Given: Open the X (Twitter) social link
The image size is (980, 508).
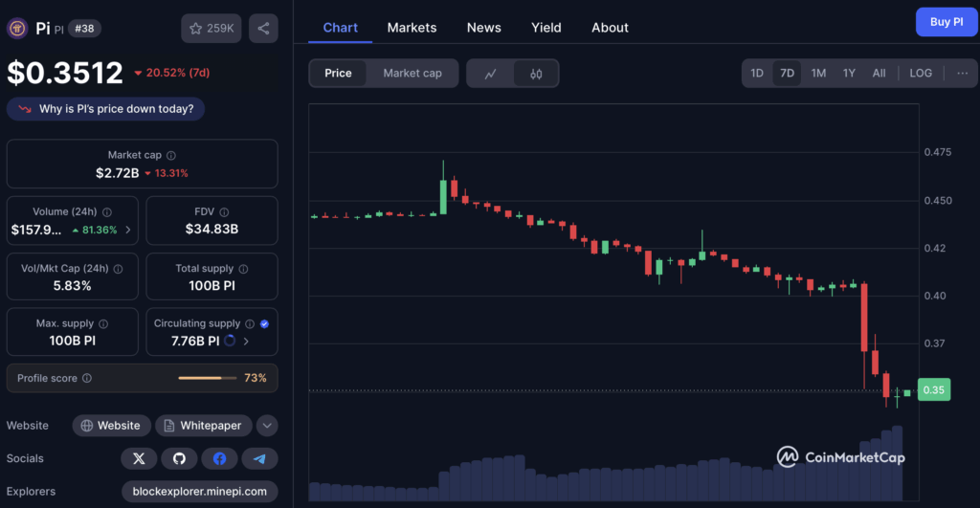Looking at the screenshot, I should [x=140, y=458].
